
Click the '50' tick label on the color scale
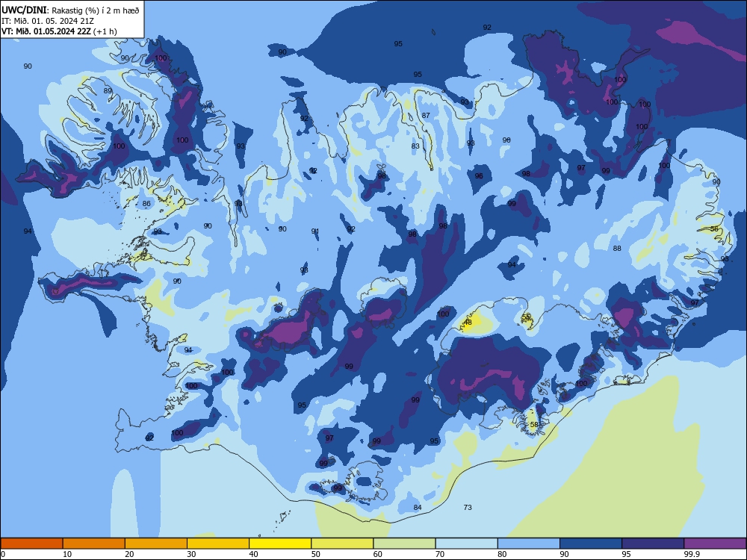pos(316,554)
